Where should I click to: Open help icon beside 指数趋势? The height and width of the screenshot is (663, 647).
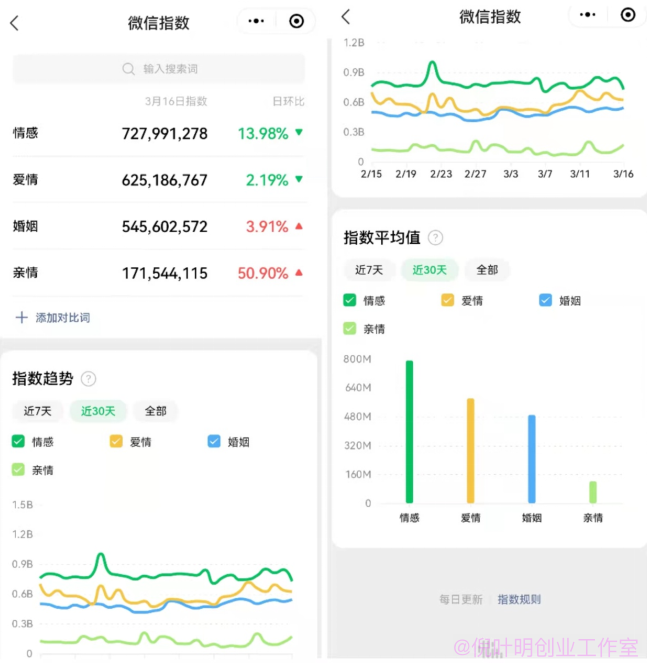click(x=88, y=378)
